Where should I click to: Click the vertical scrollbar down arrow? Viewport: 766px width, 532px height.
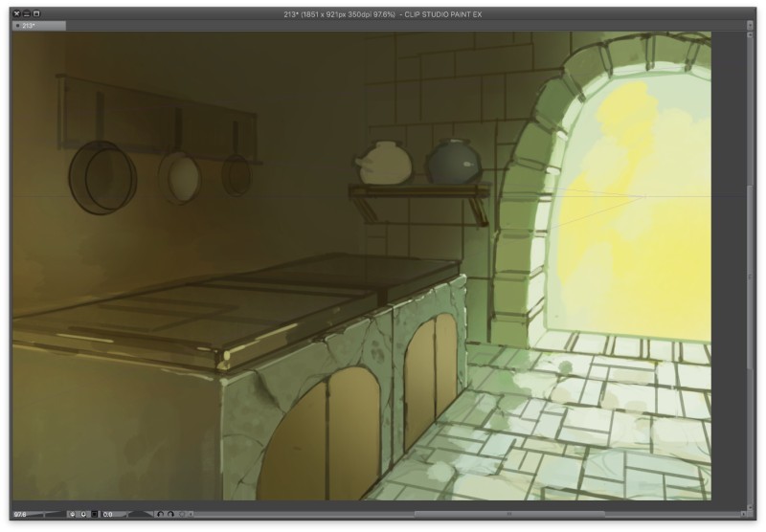(751, 507)
